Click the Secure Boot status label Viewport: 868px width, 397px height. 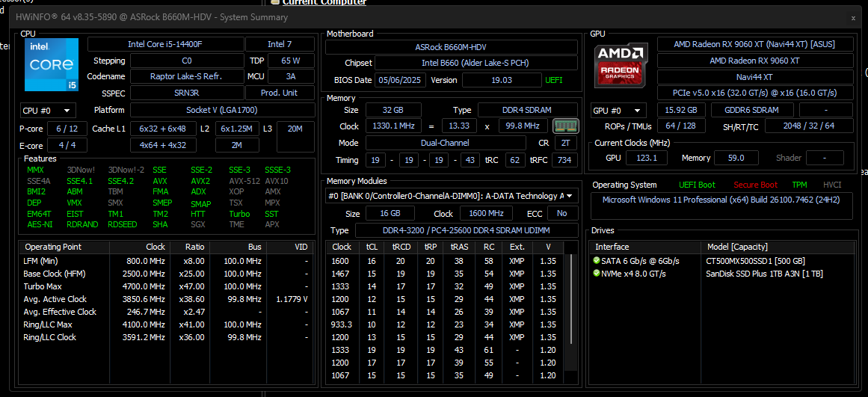(756, 185)
